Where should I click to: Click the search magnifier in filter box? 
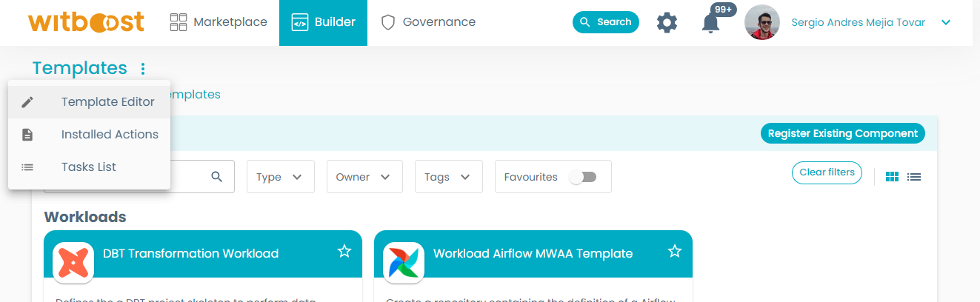(217, 177)
